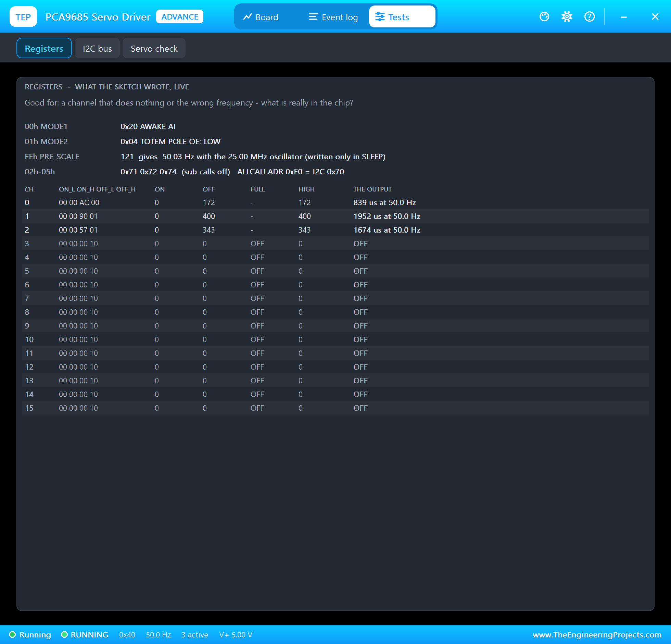The image size is (671, 644).
Task: Open the Event log view
Action: [x=333, y=17]
